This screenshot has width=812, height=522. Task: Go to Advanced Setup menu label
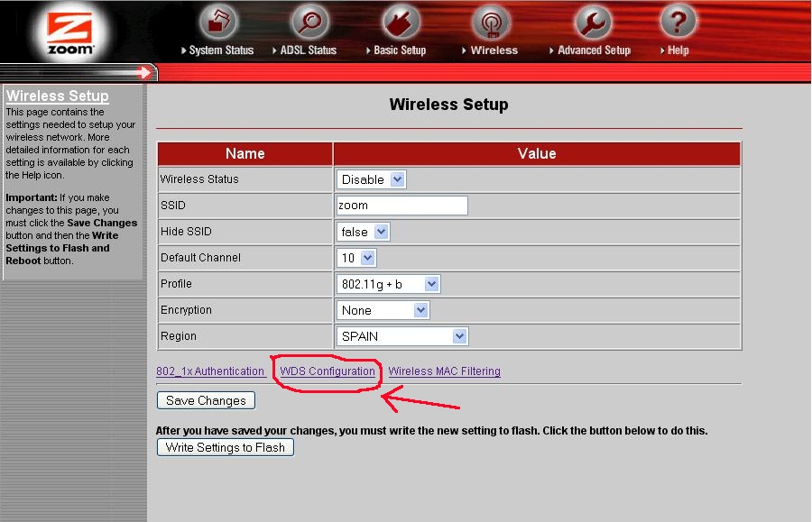click(594, 50)
